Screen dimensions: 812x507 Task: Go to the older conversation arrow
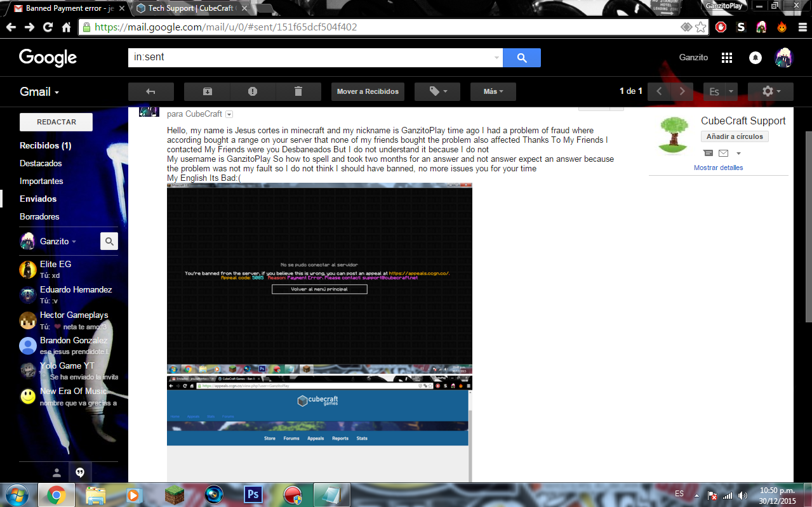(682, 91)
